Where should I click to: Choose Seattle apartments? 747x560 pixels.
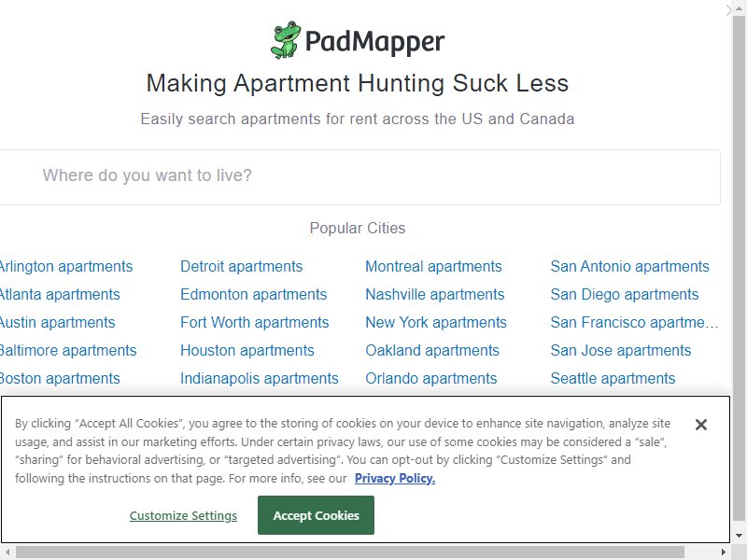pos(613,379)
